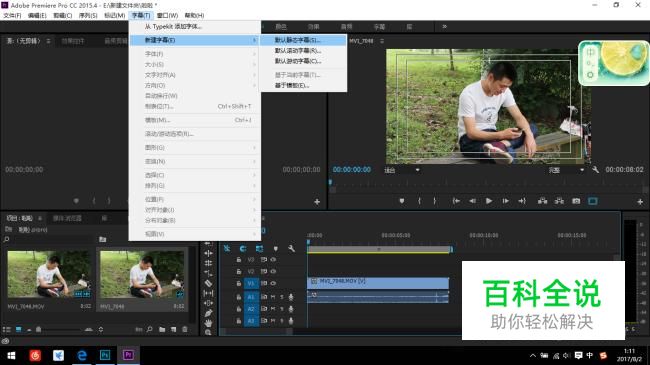Screen dimensions: 650x365
Task: Toggle V3 track eye visibility
Action: pyautogui.click(x=273, y=260)
